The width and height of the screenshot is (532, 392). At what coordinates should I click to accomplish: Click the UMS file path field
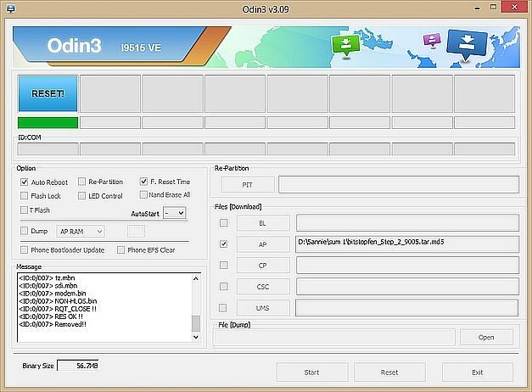pyautogui.click(x=406, y=307)
